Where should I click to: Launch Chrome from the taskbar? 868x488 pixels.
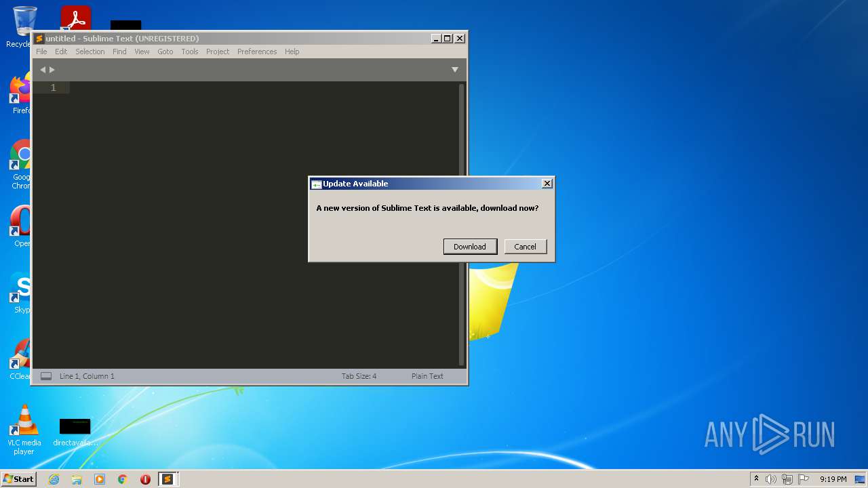coord(123,479)
